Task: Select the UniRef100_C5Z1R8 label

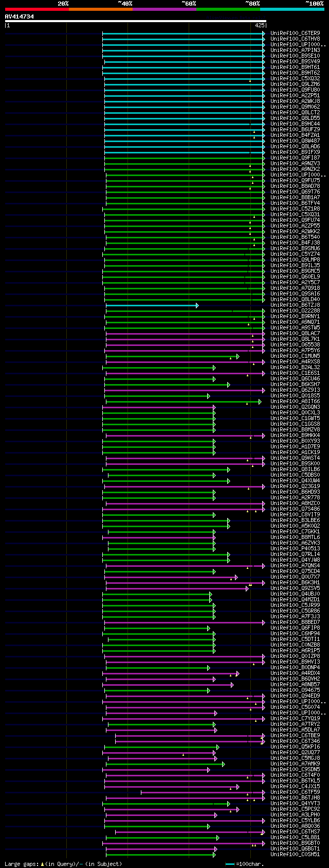Action: point(295,209)
